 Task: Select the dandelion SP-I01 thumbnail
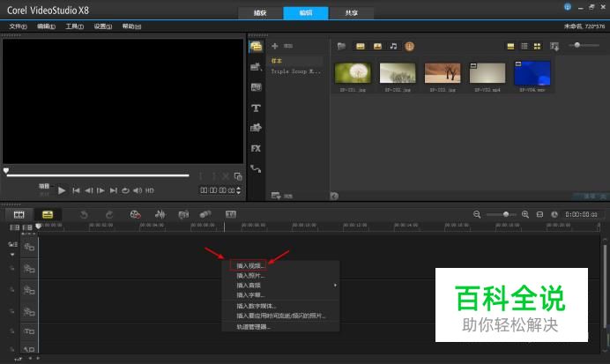pos(353,73)
